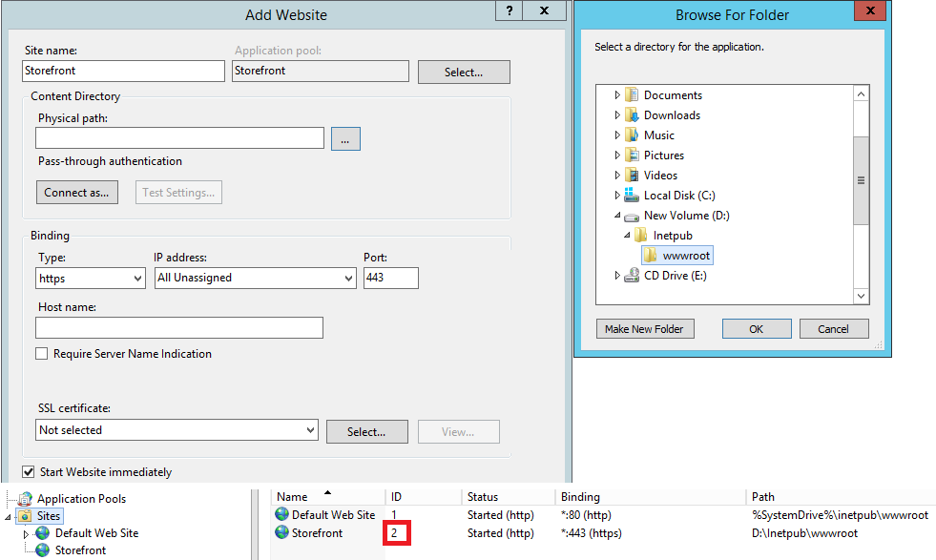The width and height of the screenshot is (936, 560).
Task: Collapse the New Volume (D:) drive
Action: click(616, 215)
